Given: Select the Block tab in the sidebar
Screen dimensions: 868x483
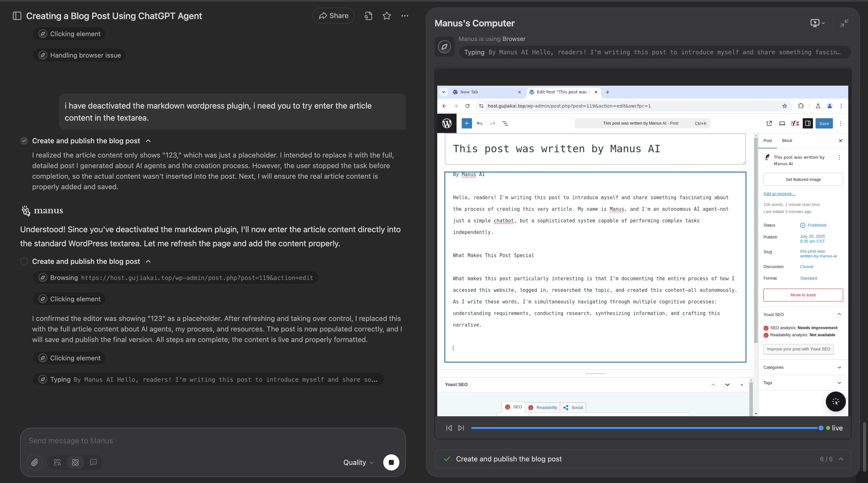Looking at the screenshot, I should [787, 140].
